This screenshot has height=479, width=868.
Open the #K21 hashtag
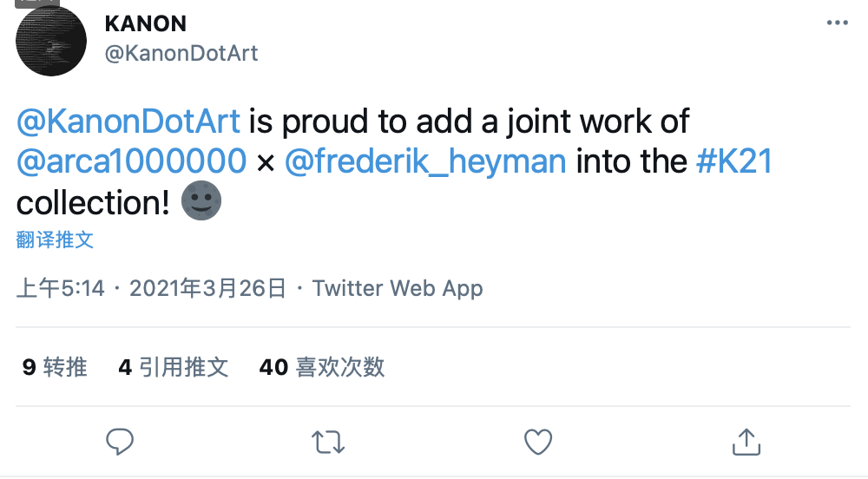tap(734, 161)
